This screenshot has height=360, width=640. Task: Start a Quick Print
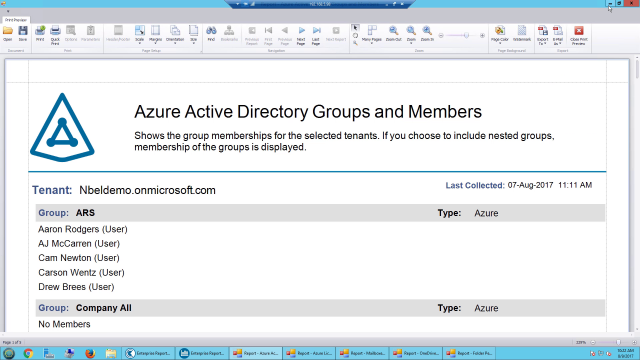pos(55,35)
